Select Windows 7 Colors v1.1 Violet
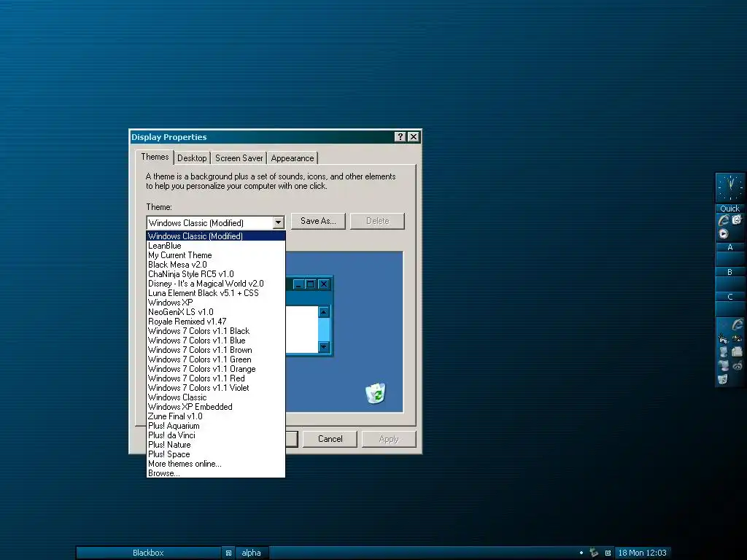The height and width of the screenshot is (560, 747). point(216,388)
